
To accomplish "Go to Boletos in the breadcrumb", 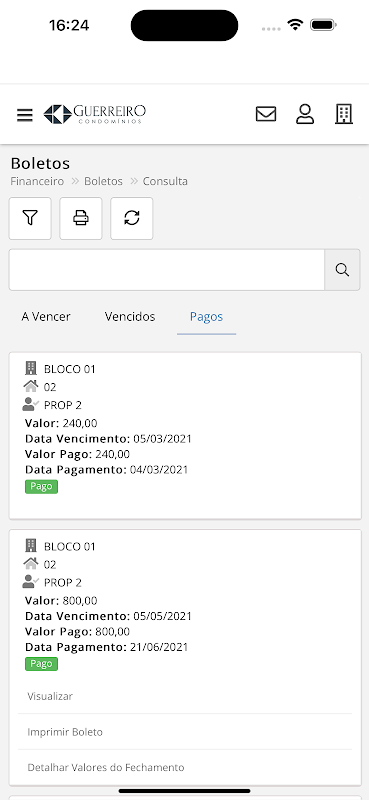I will tap(104, 181).
